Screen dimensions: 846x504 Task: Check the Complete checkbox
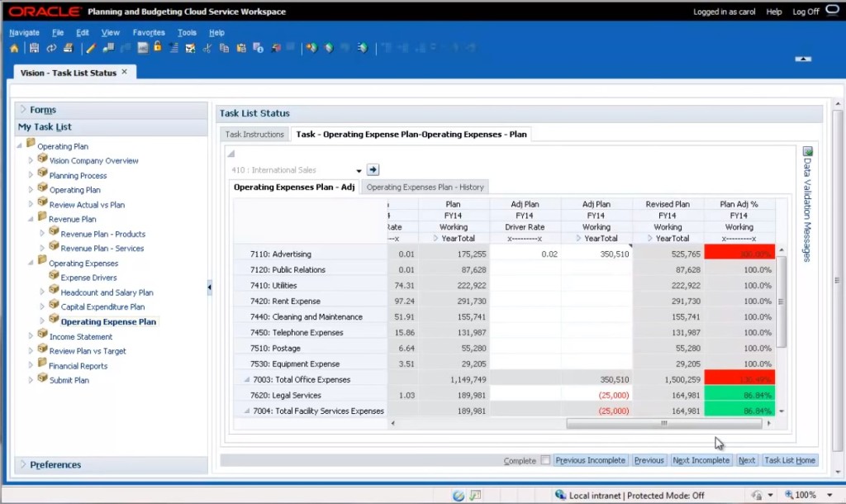pos(545,460)
